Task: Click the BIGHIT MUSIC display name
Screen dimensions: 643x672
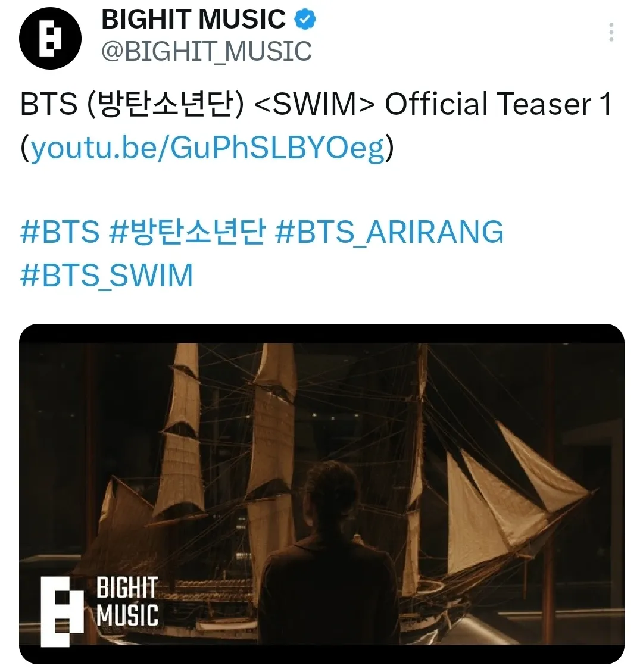Action: click(193, 19)
